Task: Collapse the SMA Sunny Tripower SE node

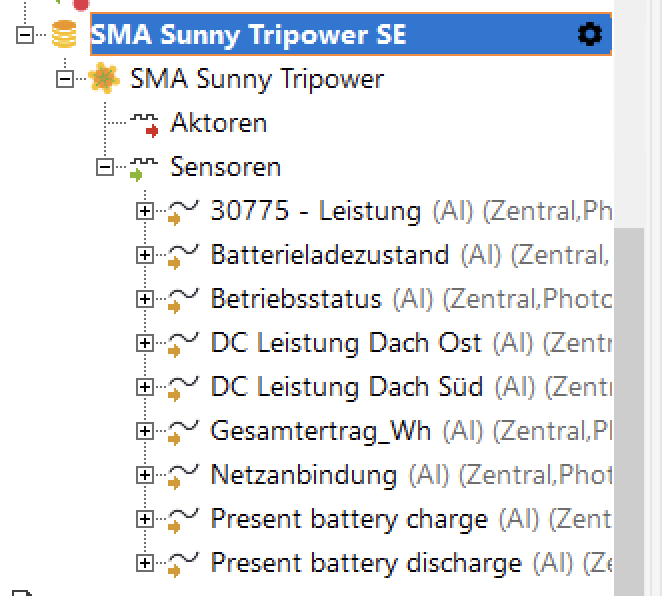Action: click(25, 35)
